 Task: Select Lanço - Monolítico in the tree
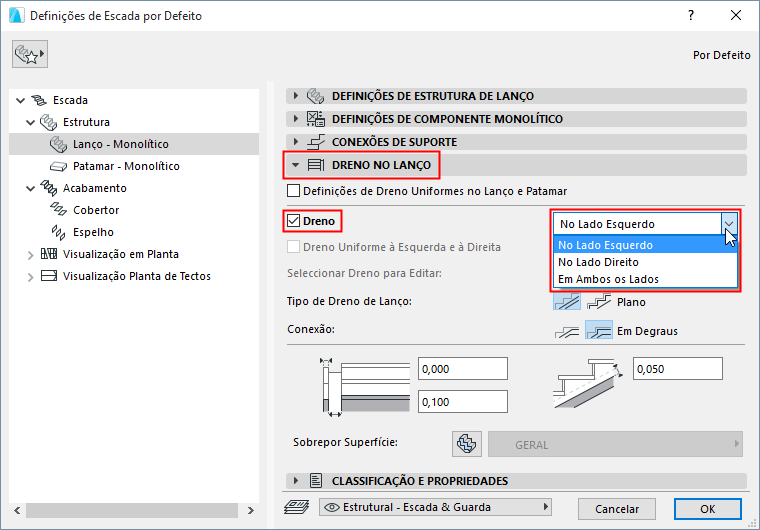pyautogui.click(x=121, y=144)
